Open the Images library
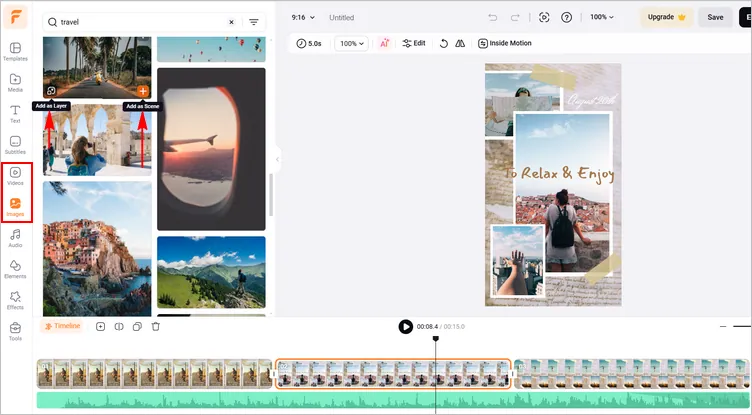 [x=15, y=207]
